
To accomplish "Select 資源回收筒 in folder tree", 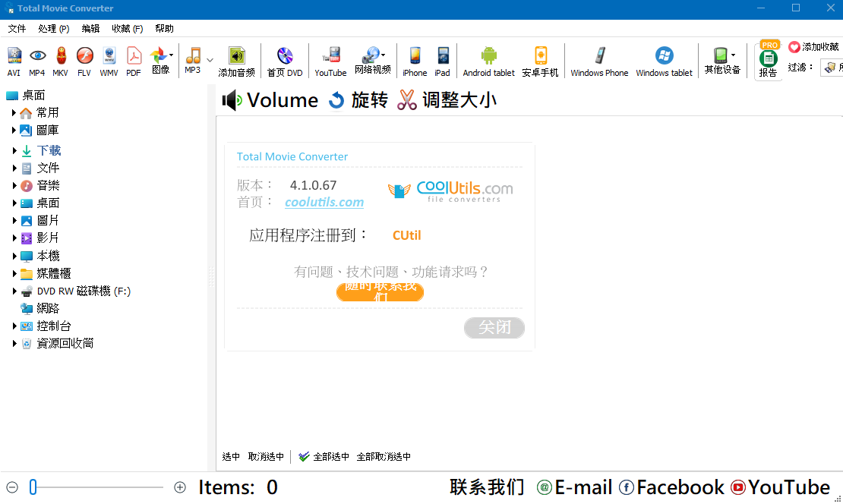I will point(57,343).
